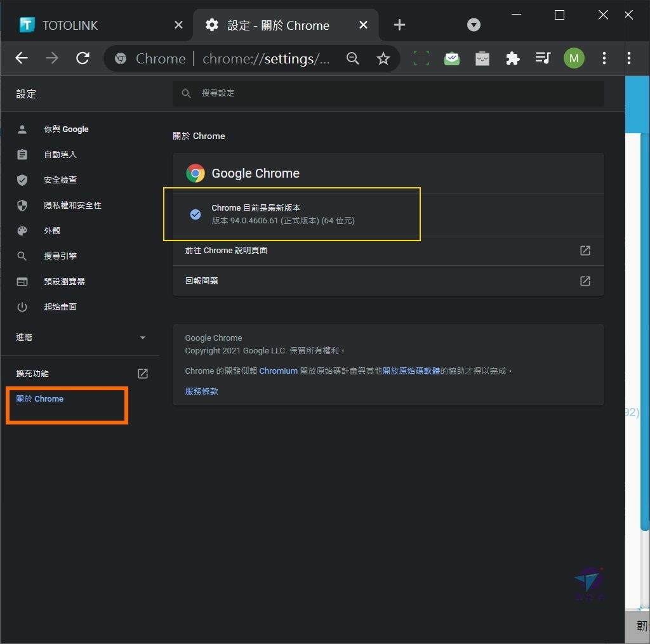
Task: Click the external link icon for 回報問題
Action: pos(585,281)
